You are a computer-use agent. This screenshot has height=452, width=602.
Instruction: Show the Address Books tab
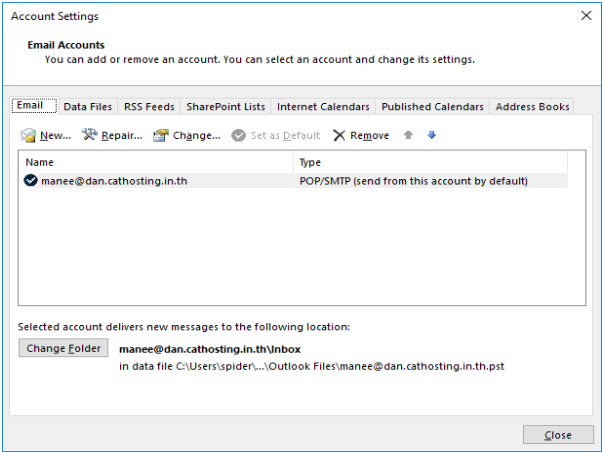532,107
